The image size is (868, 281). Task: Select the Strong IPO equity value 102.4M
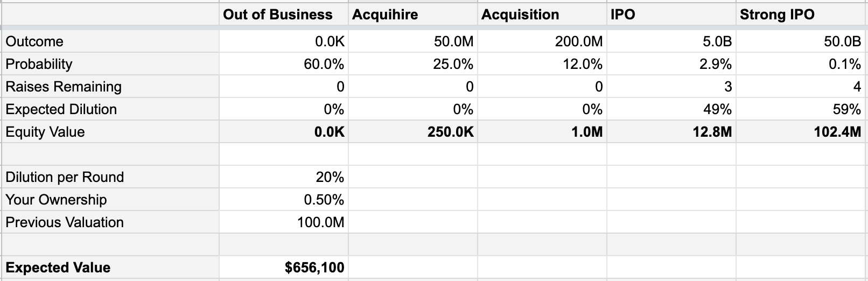tap(801, 131)
